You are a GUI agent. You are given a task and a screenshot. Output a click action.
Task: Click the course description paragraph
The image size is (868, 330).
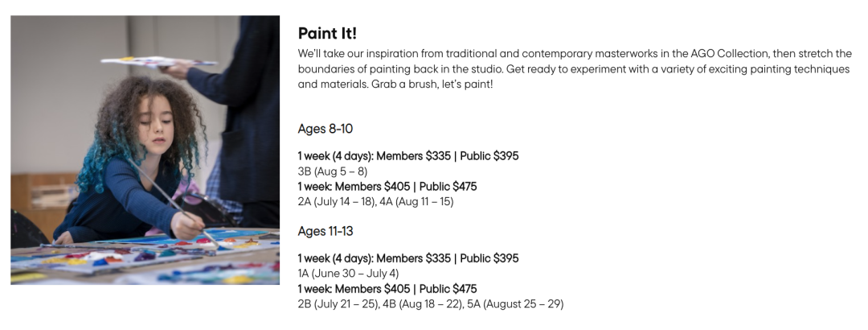[575, 69]
